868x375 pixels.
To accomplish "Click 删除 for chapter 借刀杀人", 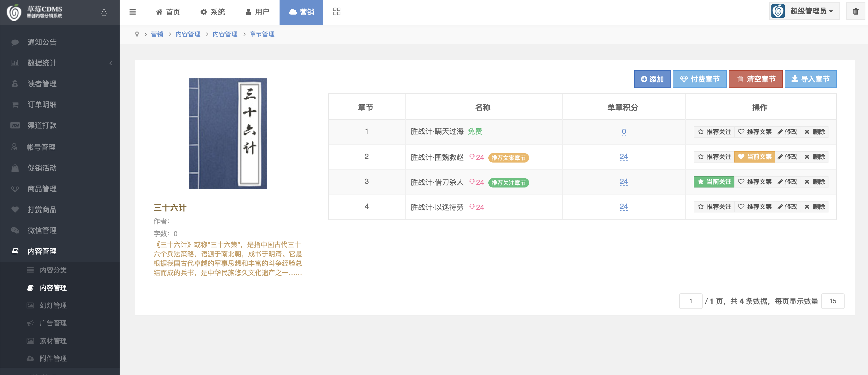I will click(814, 182).
